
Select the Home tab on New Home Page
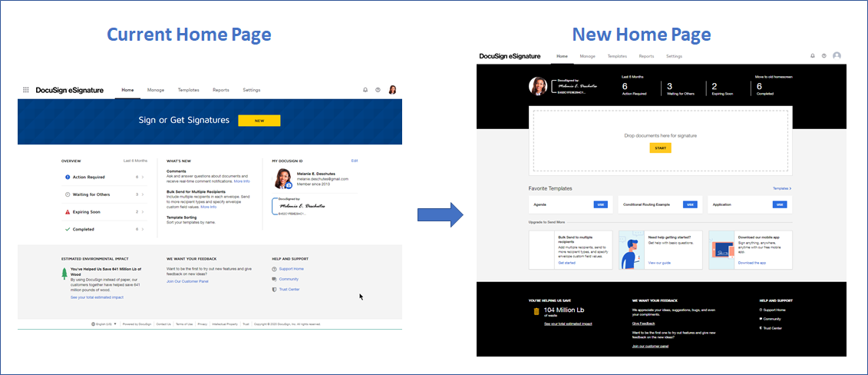click(562, 56)
